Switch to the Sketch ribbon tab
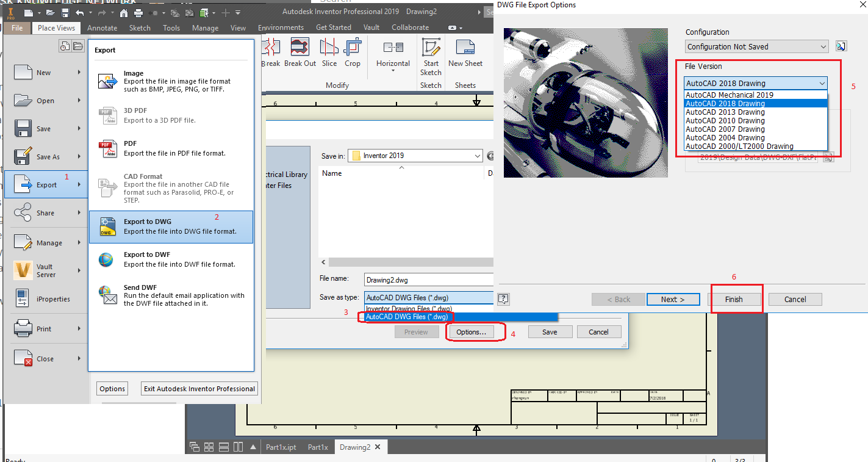Screen dimensions: 868x462 click(x=140, y=27)
